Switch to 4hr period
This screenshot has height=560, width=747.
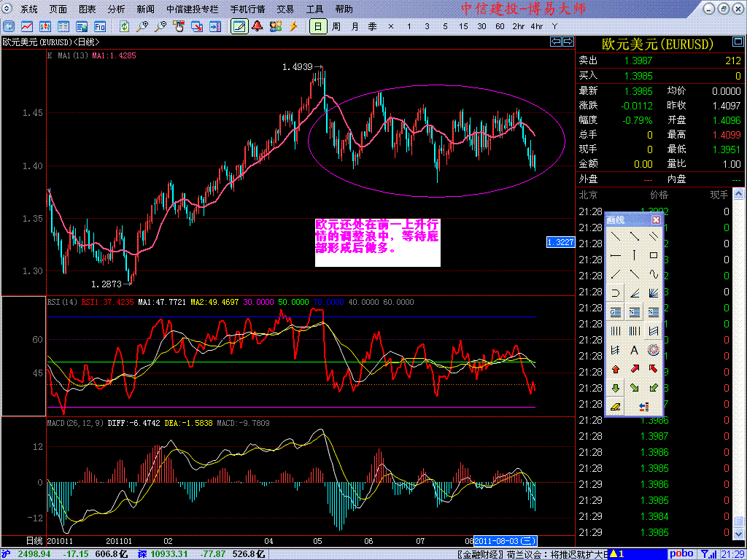pyautogui.click(x=536, y=26)
